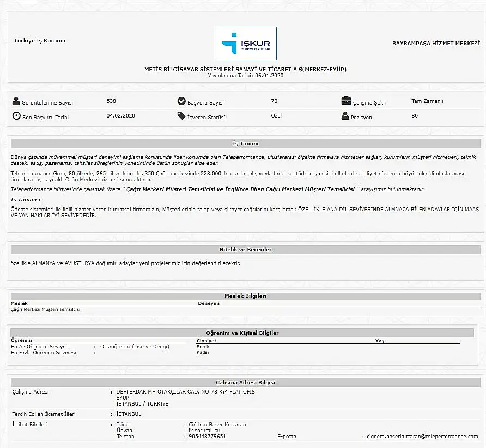Select the Nitelik ve Beceriler section header
This screenshot has width=486, height=448.
(246, 249)
